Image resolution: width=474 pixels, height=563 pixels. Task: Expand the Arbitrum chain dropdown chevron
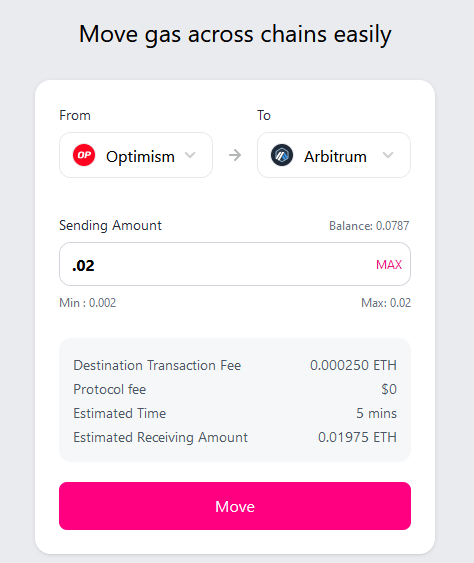pos(388,155)
